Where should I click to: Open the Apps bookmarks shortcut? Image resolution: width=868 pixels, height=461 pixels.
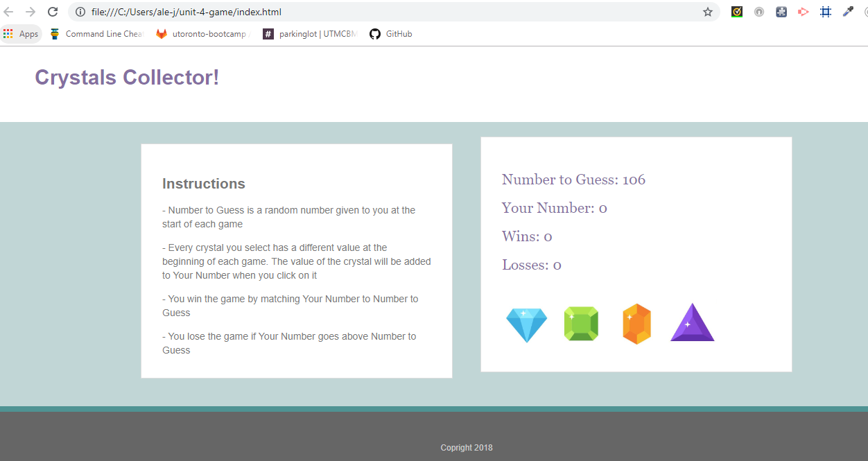[x=21, y=34]
